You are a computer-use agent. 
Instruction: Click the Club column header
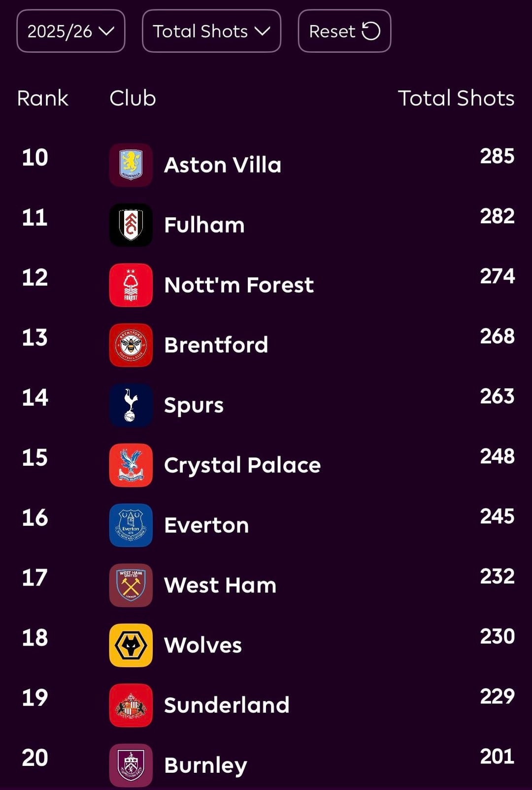133,98
